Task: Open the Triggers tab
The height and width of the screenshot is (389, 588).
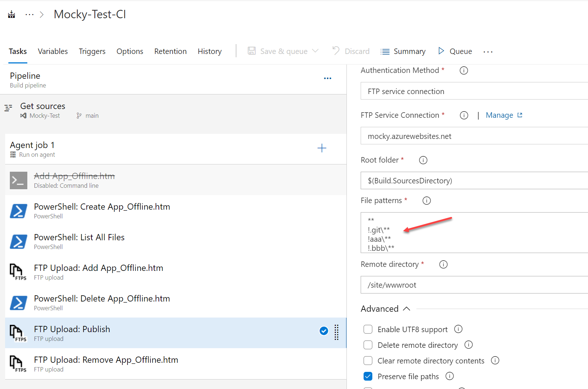Action: [92, 51]
